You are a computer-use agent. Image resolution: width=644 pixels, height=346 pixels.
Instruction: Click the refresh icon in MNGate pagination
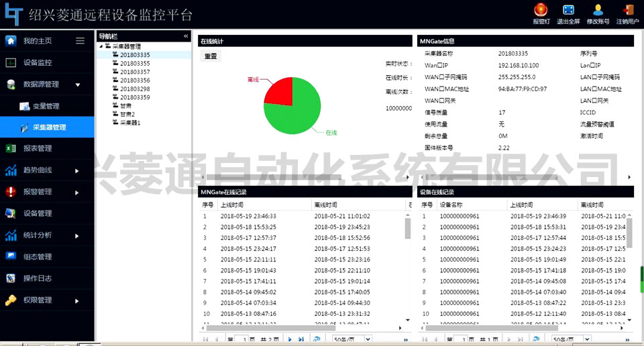(317, 340)
